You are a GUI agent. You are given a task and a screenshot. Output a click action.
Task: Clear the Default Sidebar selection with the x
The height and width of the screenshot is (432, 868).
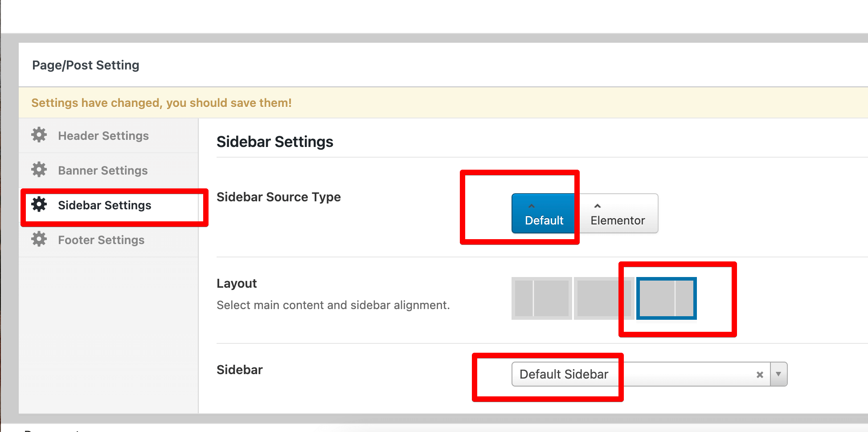[x=760, y=375]
